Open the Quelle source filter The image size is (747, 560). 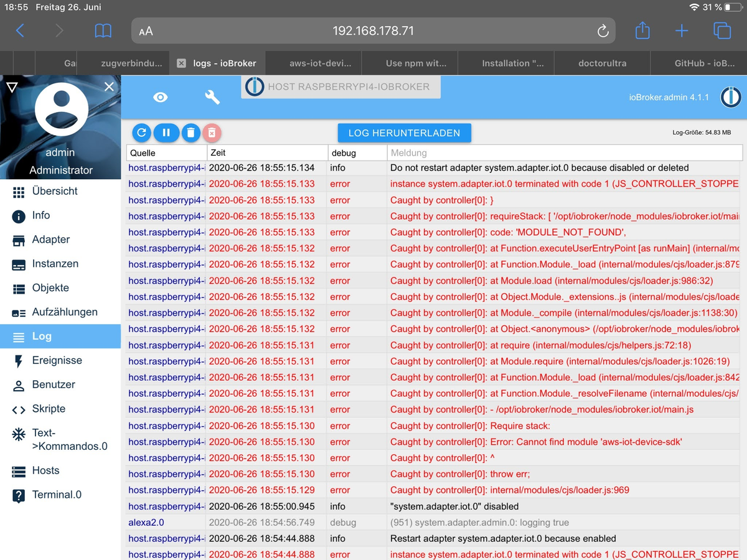[166, 152]
